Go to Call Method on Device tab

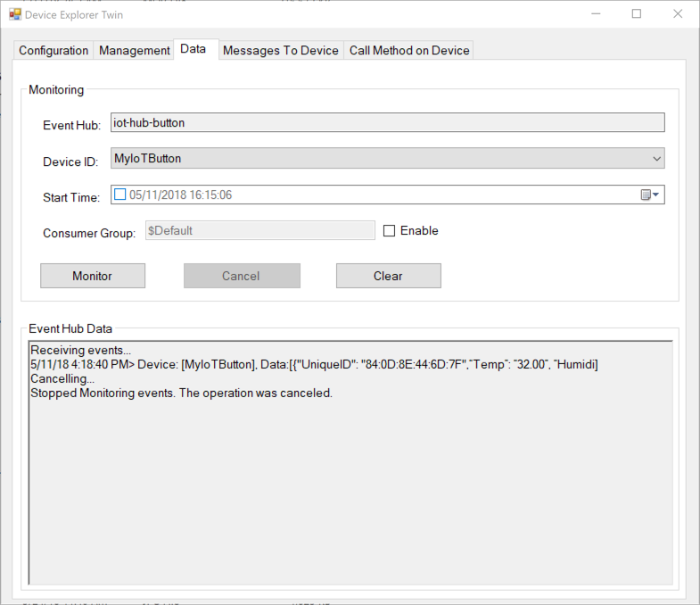(409, 51)
